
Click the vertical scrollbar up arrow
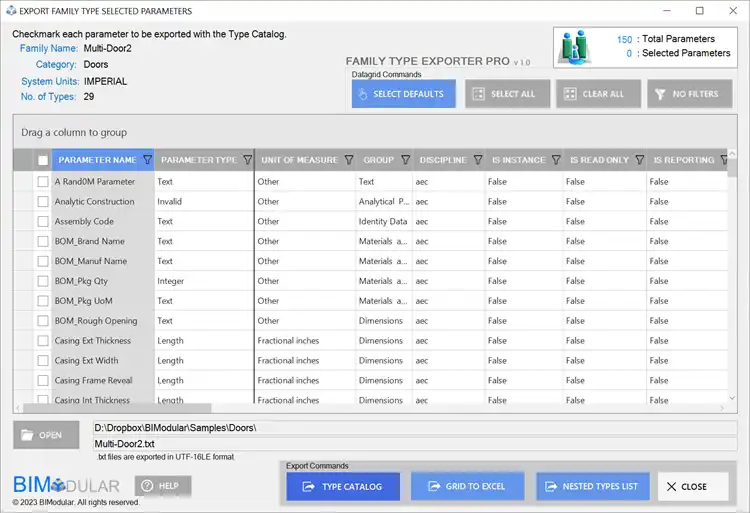(x=732, y=153)
